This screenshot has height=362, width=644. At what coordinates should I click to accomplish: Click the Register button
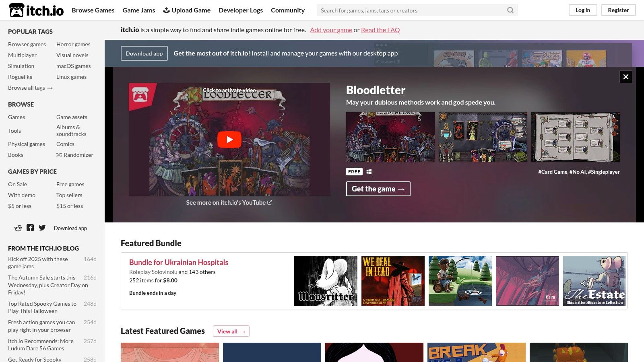tap(618, 10)
